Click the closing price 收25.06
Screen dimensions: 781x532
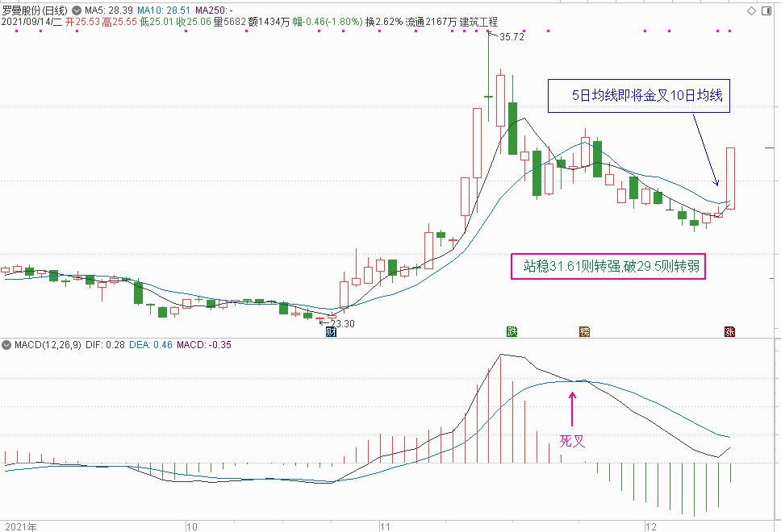(194, 22)
